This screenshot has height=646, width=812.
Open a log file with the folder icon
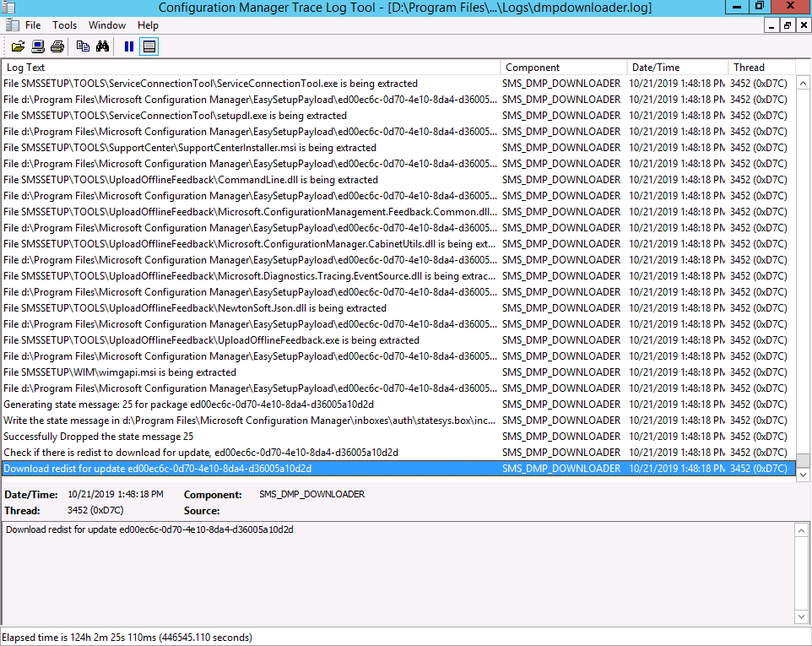[18, 46]
